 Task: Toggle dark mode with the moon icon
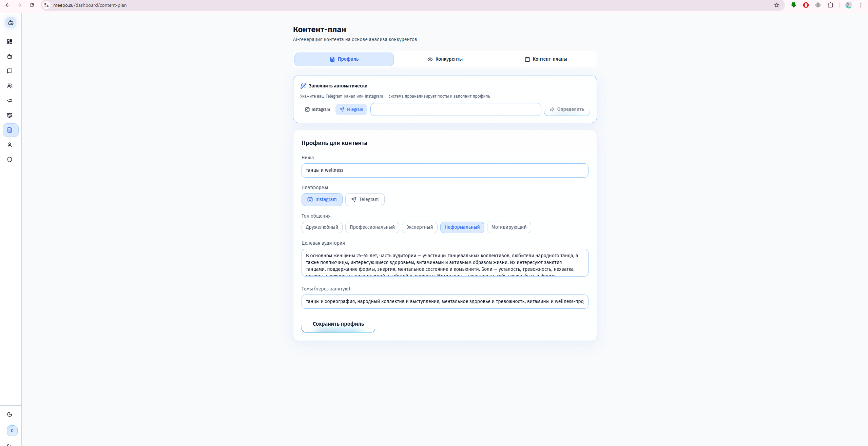pos(10,414)
